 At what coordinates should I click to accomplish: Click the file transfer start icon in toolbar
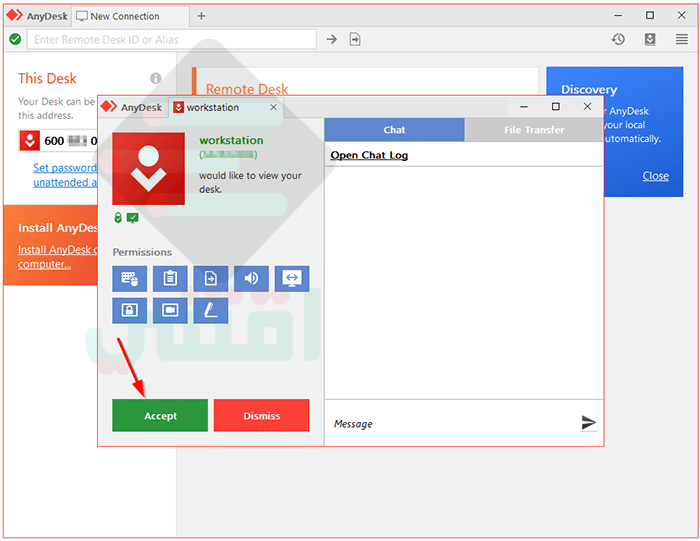coord(355,39)
